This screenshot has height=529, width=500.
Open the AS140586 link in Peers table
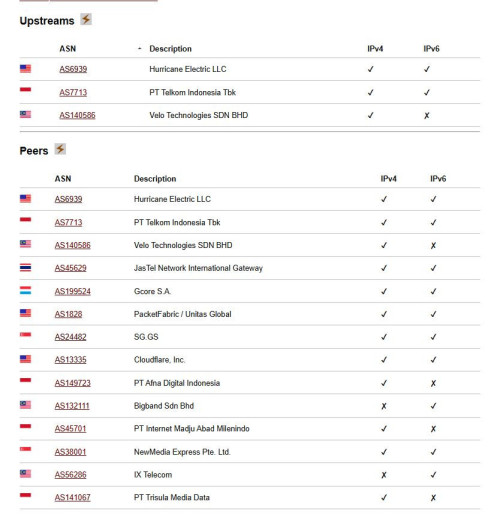pos(73,245)
